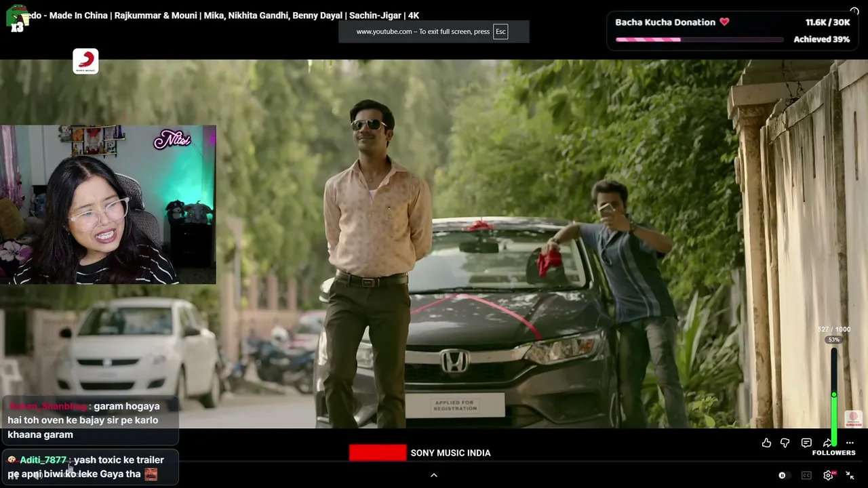This screenshot has height=488, width=868.
Task: Toggle closed captions CC button
Action: 806,475
